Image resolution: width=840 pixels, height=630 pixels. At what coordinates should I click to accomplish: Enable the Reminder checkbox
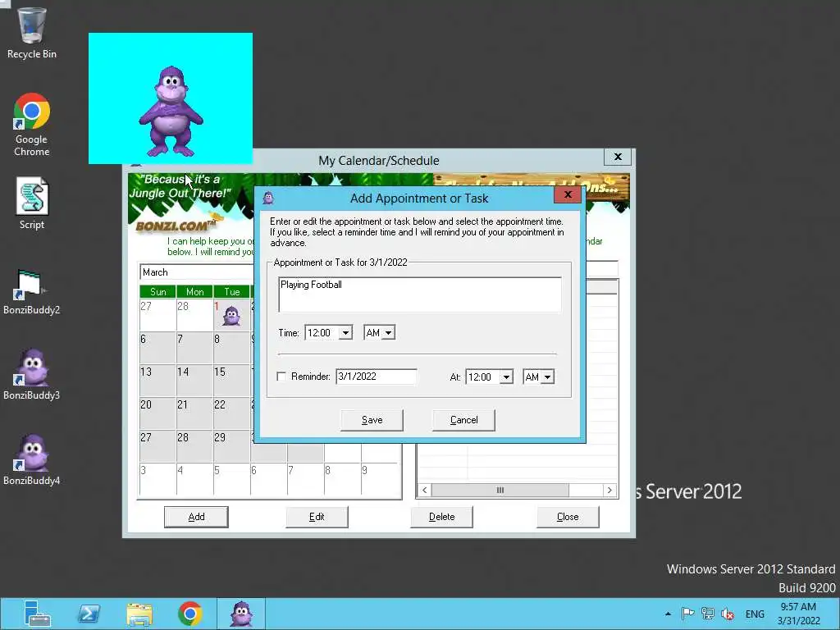(x=281, y=377)
